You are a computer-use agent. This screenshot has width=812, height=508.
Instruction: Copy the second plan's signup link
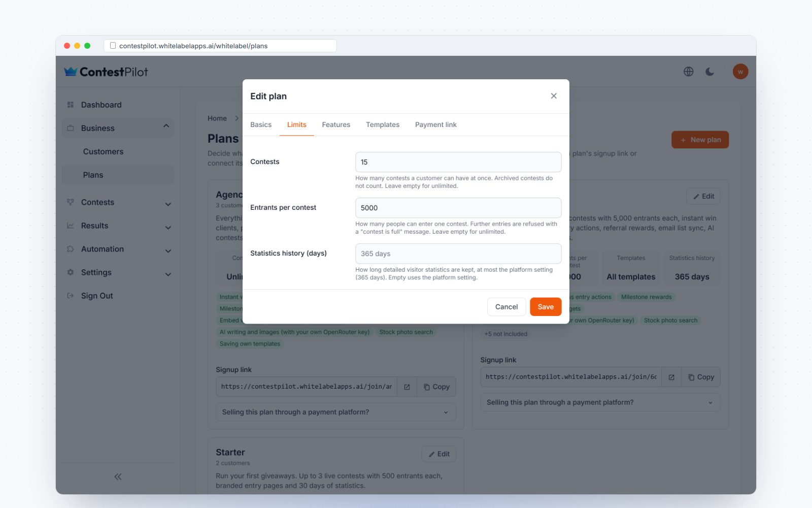click(x=701, y=377)
